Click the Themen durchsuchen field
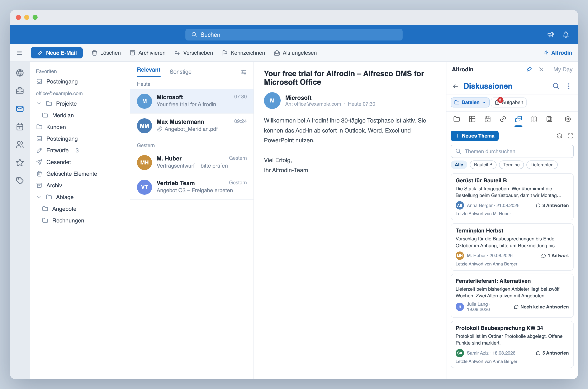This screenshot has height=389, width=588. click(512, 151)
